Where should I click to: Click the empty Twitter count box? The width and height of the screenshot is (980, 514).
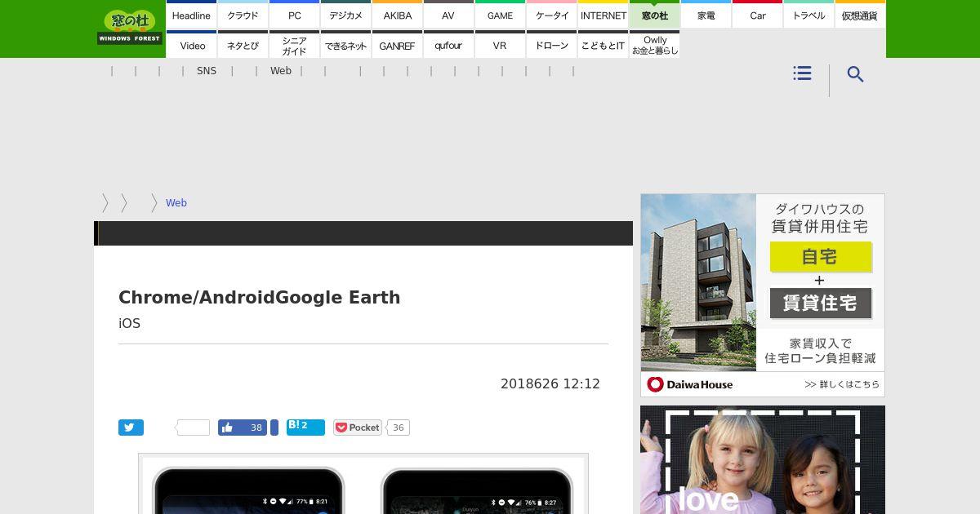pyautogui.click(x=194, y=428)
